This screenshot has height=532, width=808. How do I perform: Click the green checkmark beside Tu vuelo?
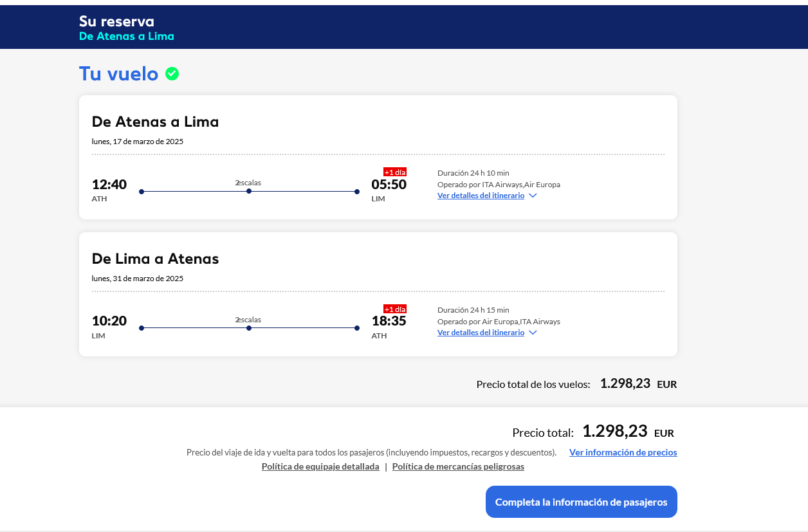(172, 74)
